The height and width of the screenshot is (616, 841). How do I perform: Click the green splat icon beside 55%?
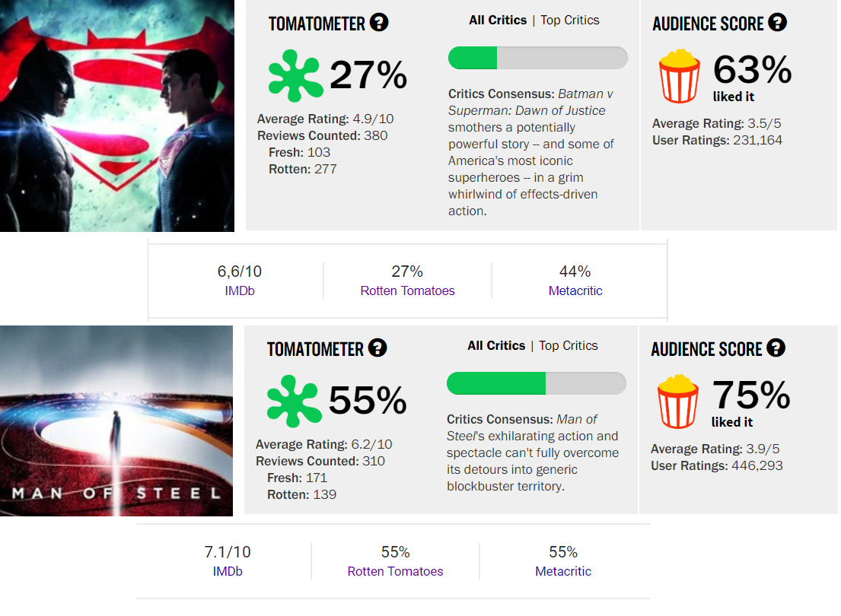(x=294, y=401)
